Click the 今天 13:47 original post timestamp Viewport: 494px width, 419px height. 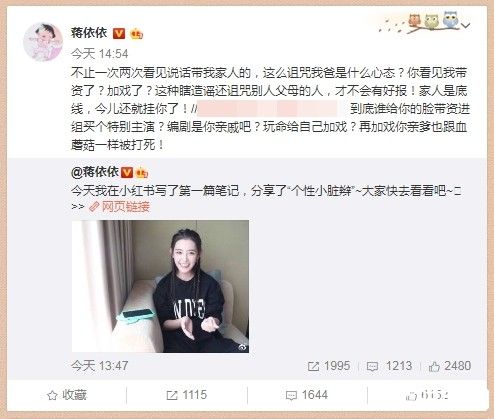[100, 366]
